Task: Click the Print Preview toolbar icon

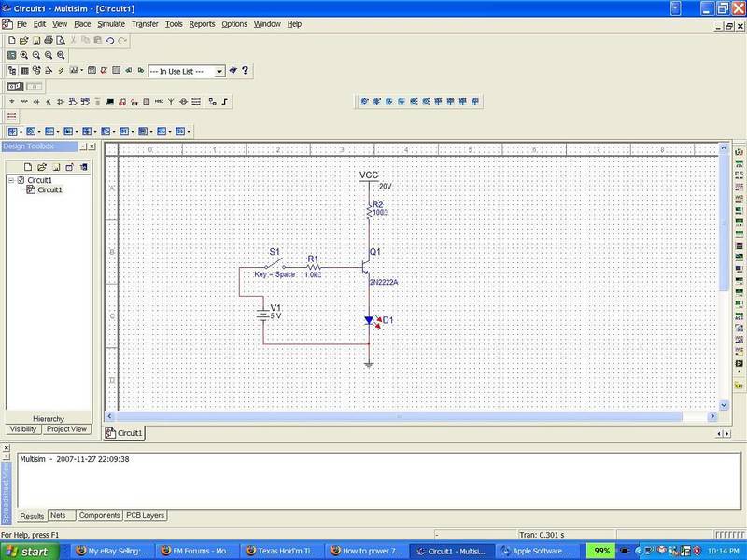Action: tap(60, 41)
